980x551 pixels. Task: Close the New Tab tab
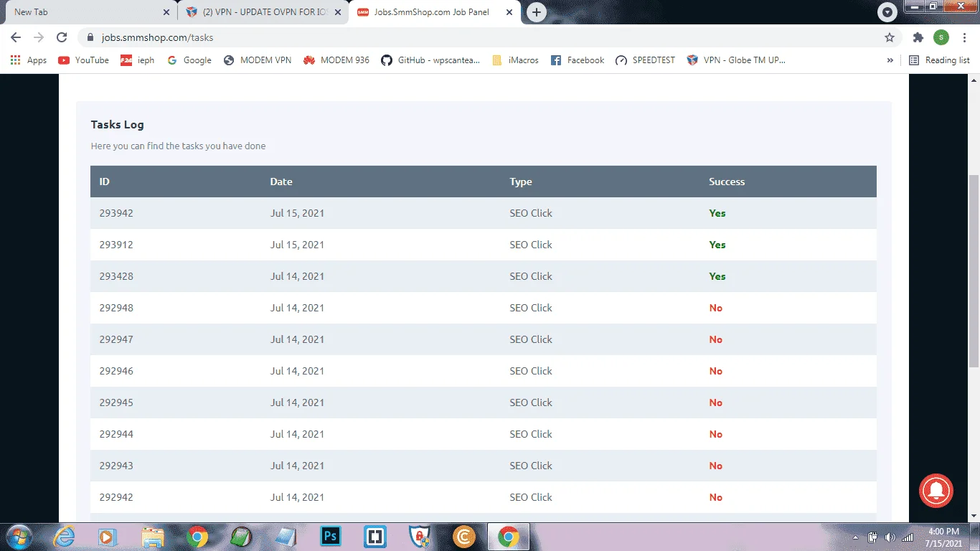[166, 12]
